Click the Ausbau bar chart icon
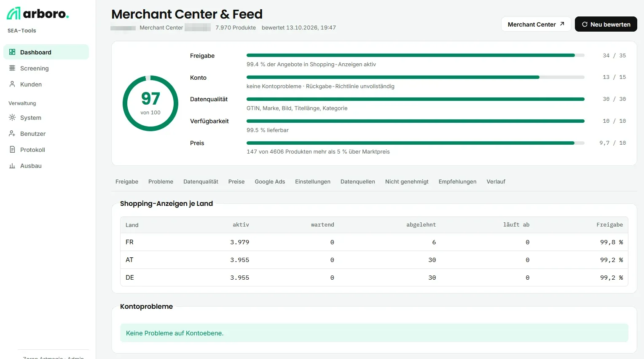 12,166
